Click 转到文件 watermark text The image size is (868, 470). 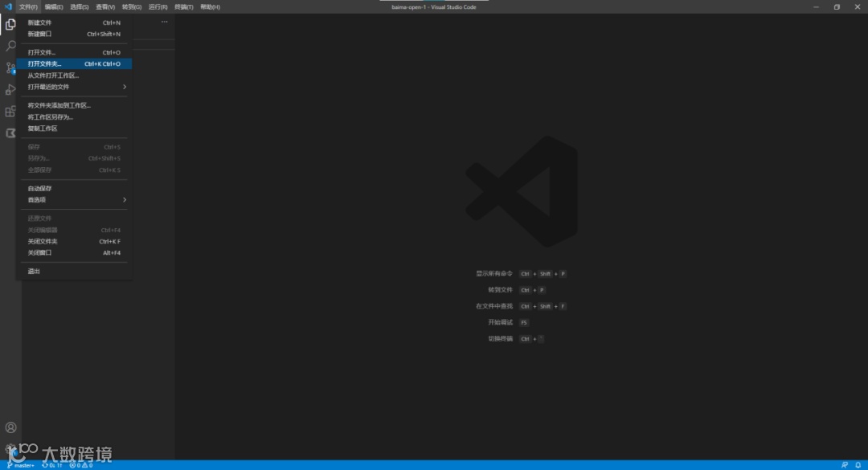(x=501, y=289)
